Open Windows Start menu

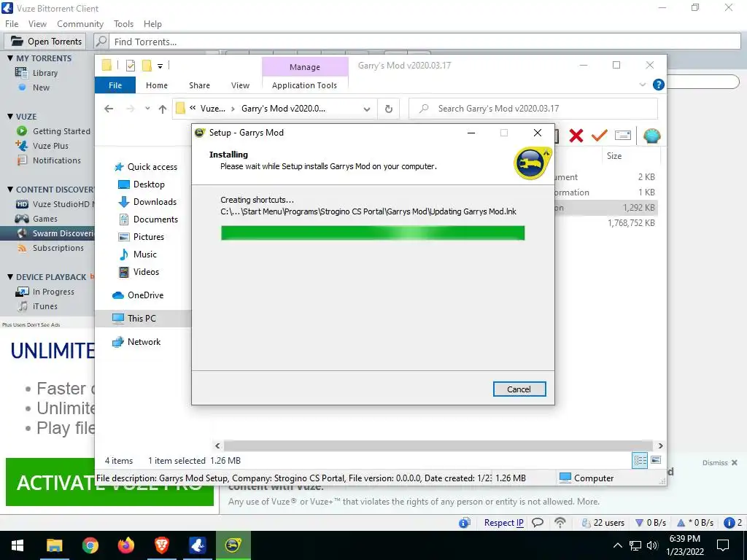[18, 545]
